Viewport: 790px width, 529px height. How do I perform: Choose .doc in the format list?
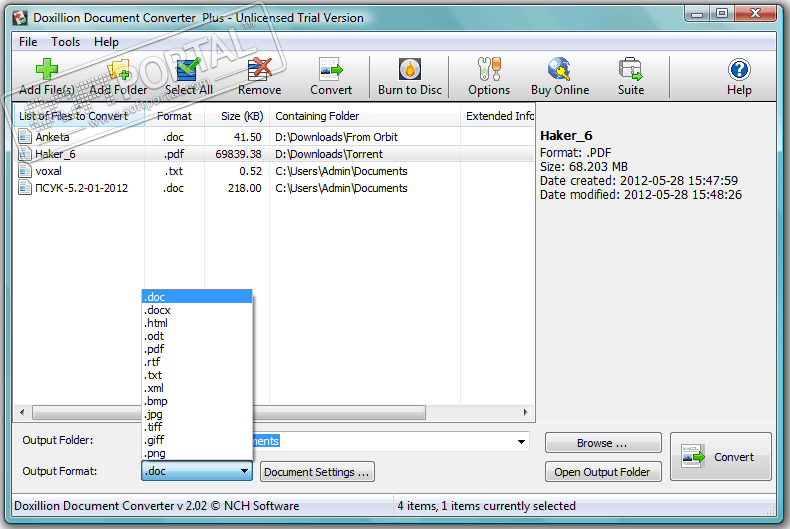point(197,297)
